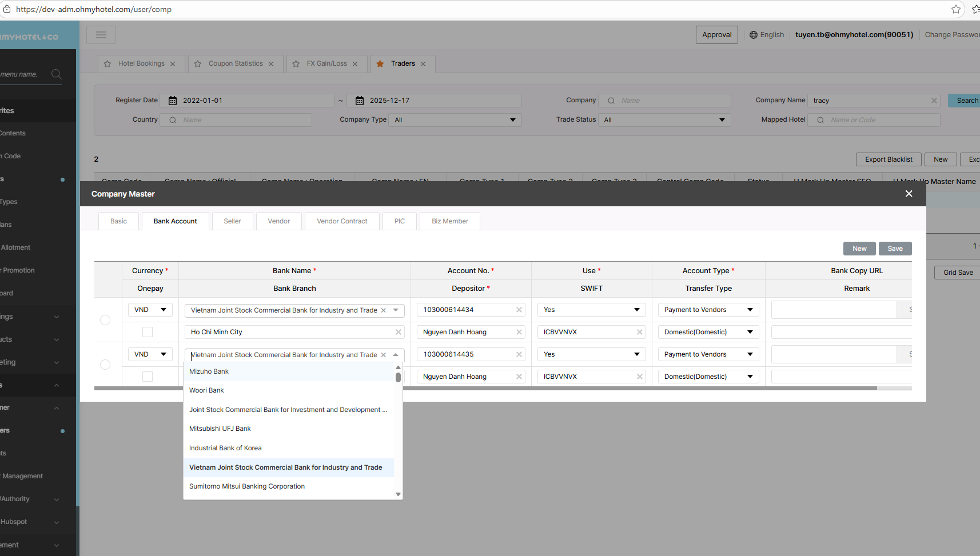Clear account number 103000614434
The width and height of the screenshot is (980, 556).
(x=519, y=310)
